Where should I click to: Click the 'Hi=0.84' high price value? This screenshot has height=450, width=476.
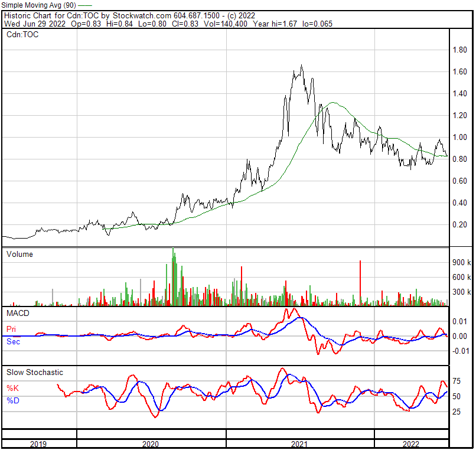[119, 24]
